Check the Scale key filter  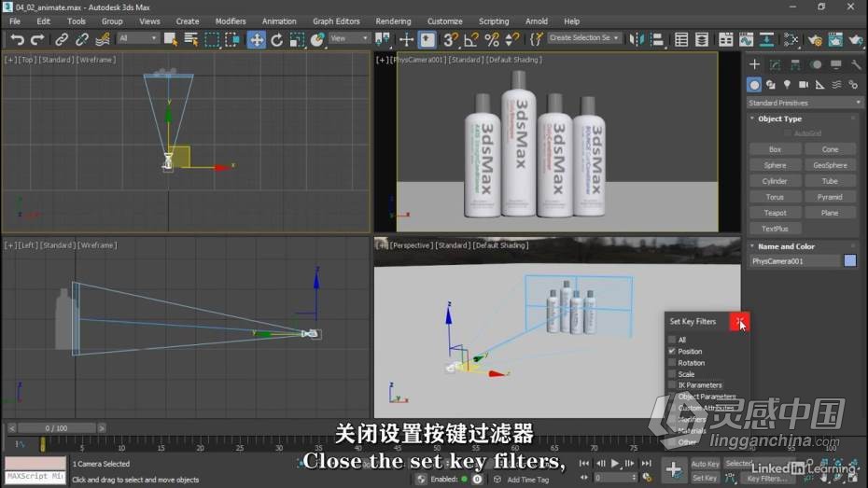pos(672,374)
